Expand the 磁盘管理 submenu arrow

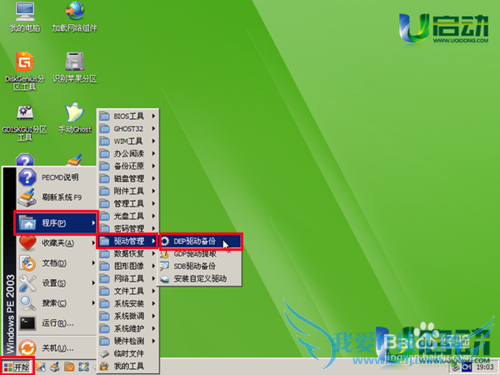click(x=153, y=178)
